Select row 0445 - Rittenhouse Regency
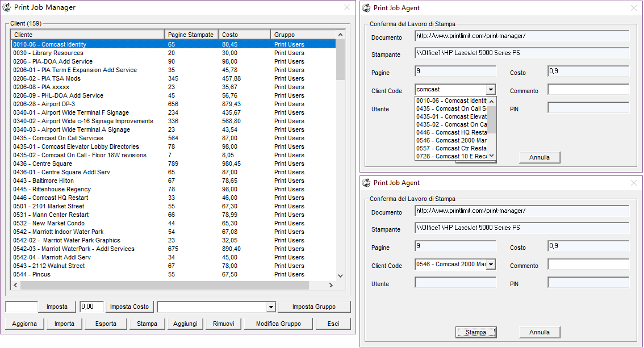 tap(173, 189)
